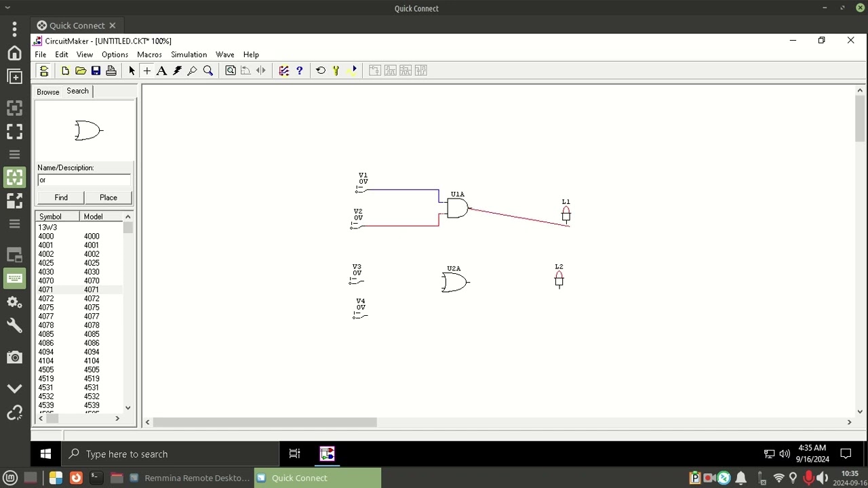Click the Rotate 90 icon

[x=245, y=70]
